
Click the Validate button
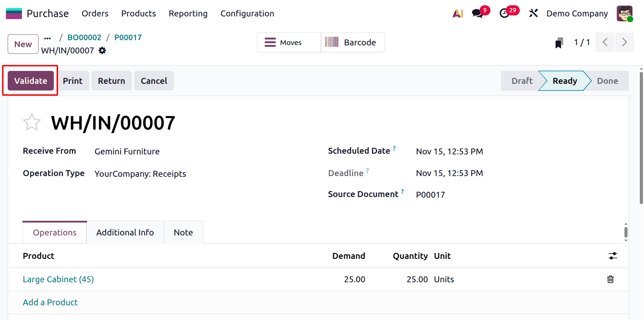[x=30, y=81]
